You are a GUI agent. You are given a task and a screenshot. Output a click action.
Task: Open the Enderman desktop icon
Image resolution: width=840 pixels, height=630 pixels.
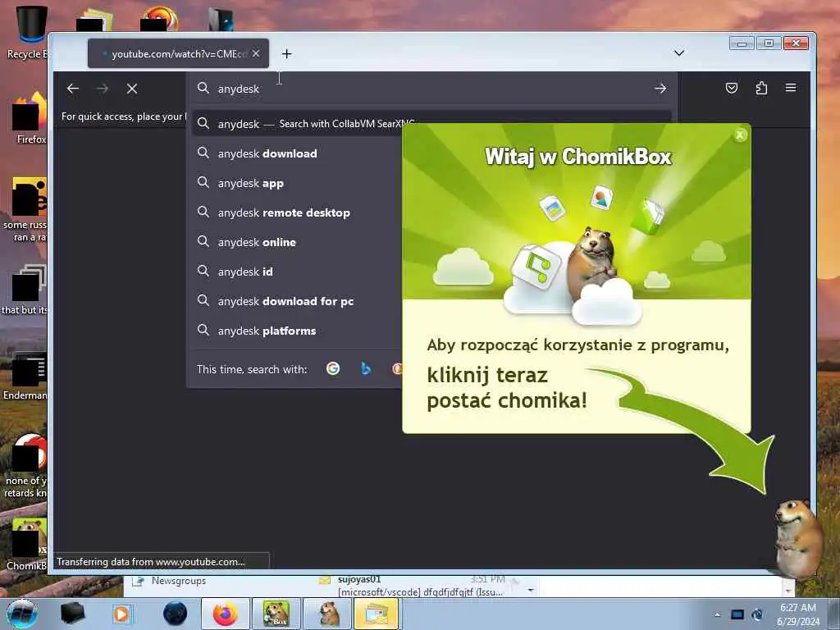25,375
